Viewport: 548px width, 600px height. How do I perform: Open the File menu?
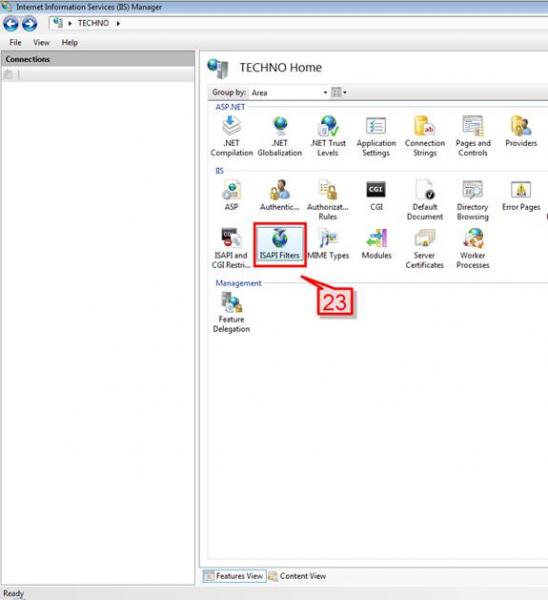tap(15, 42)
